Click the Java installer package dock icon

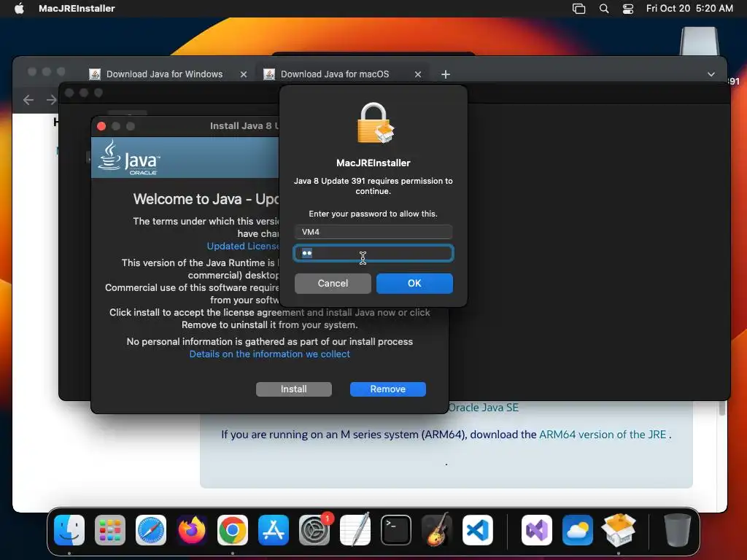pos(619,530)
